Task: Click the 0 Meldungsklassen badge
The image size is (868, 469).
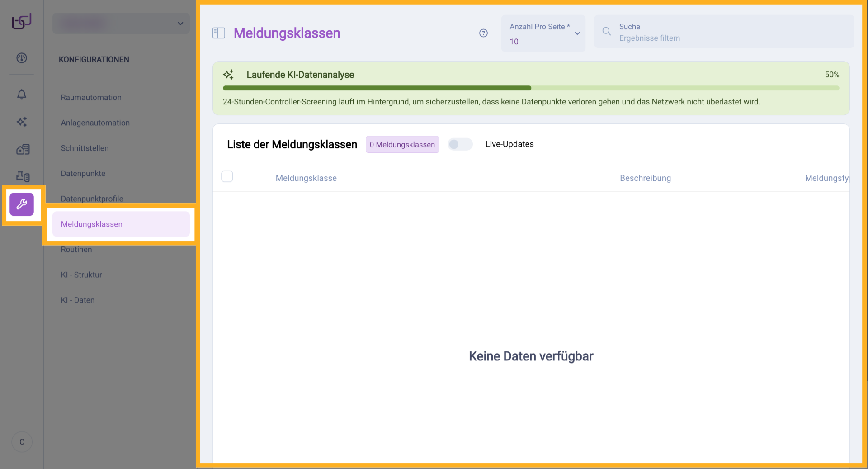Action: (402, 144)
